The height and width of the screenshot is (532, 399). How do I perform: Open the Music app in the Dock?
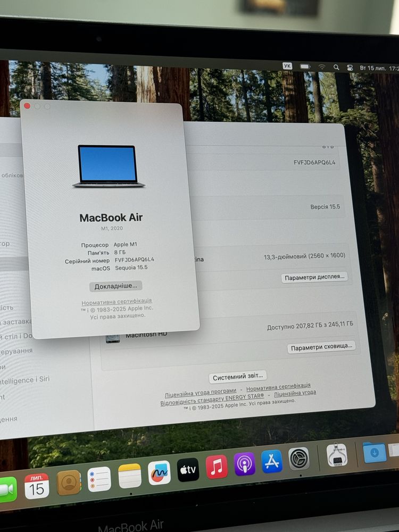coord(217,467)
